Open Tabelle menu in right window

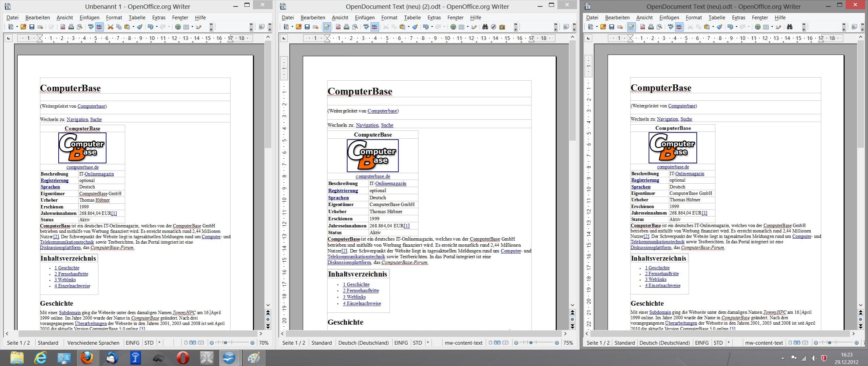click(716, 18)
